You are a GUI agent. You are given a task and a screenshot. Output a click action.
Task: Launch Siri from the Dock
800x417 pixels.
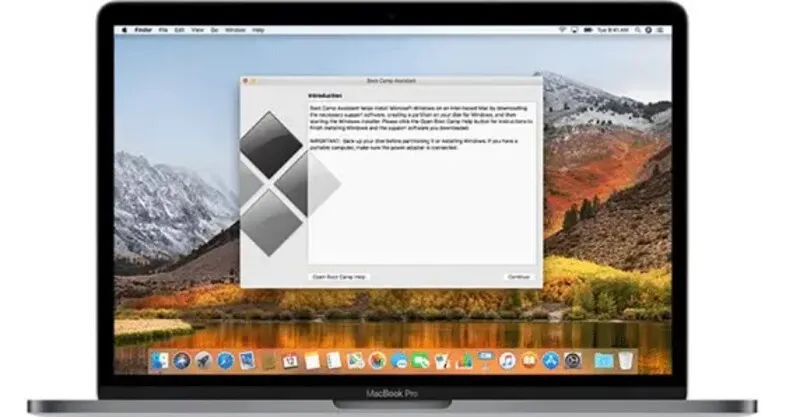click(182, 361)
